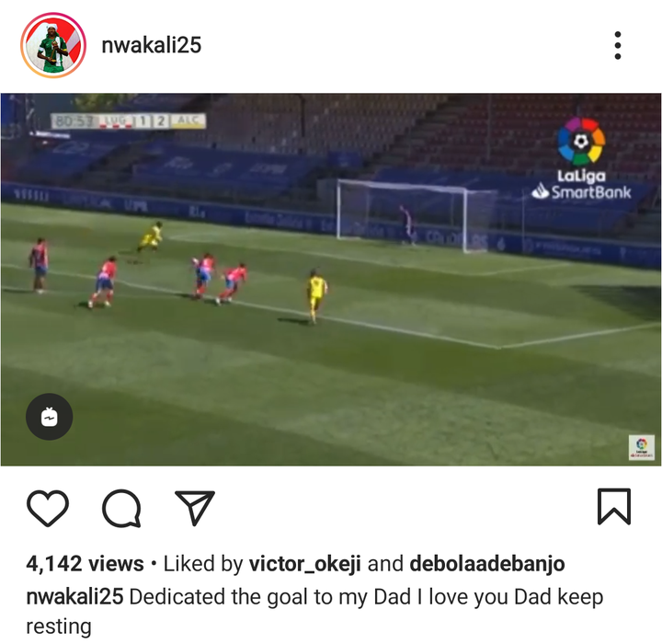Tap the 4,142 views count
The width and height of the screenshot is (662, 644).
pos(85,564)
